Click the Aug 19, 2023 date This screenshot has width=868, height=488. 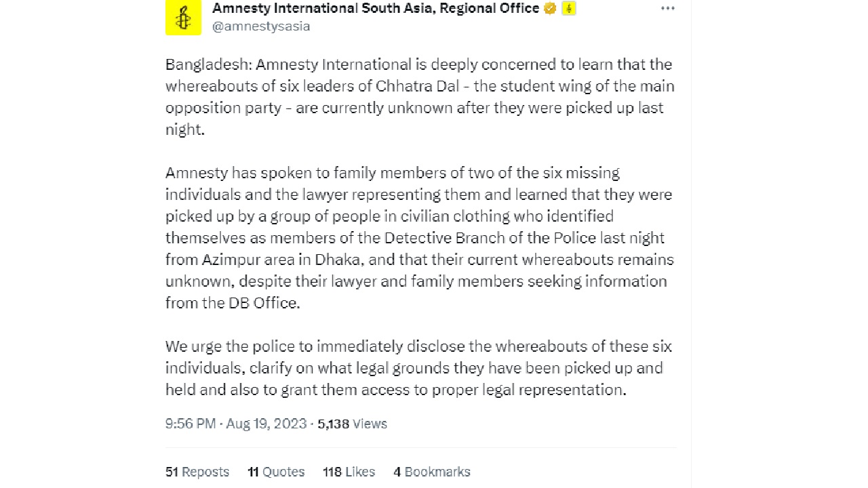[x=267, y=424]
